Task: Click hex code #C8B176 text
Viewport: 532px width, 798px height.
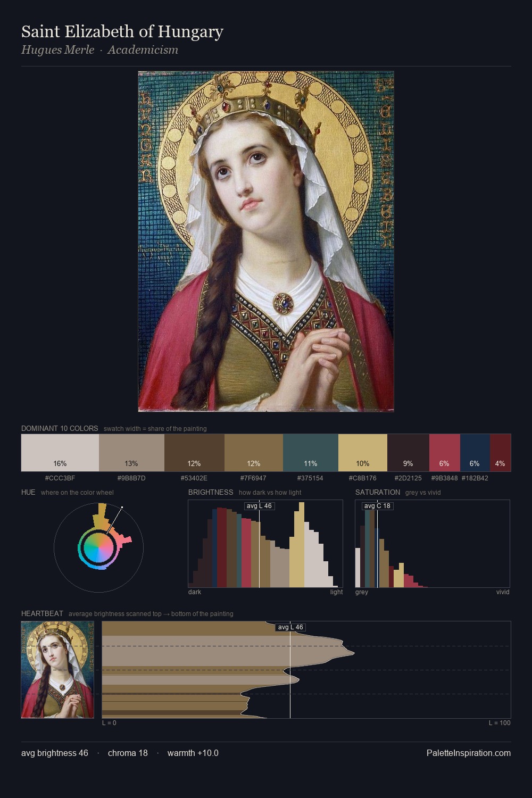Action: (363, 478)
